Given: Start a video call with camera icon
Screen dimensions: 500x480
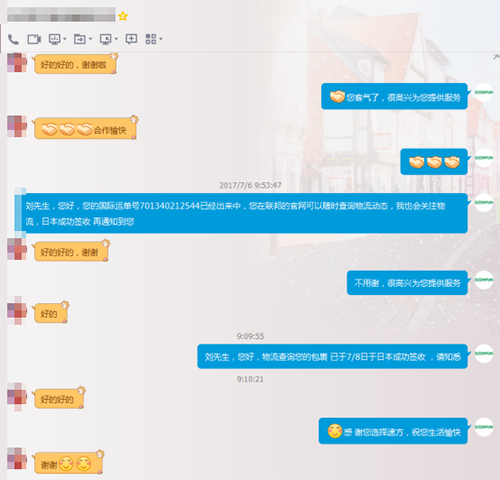Looking at the screenshot, I should (34, 39).
